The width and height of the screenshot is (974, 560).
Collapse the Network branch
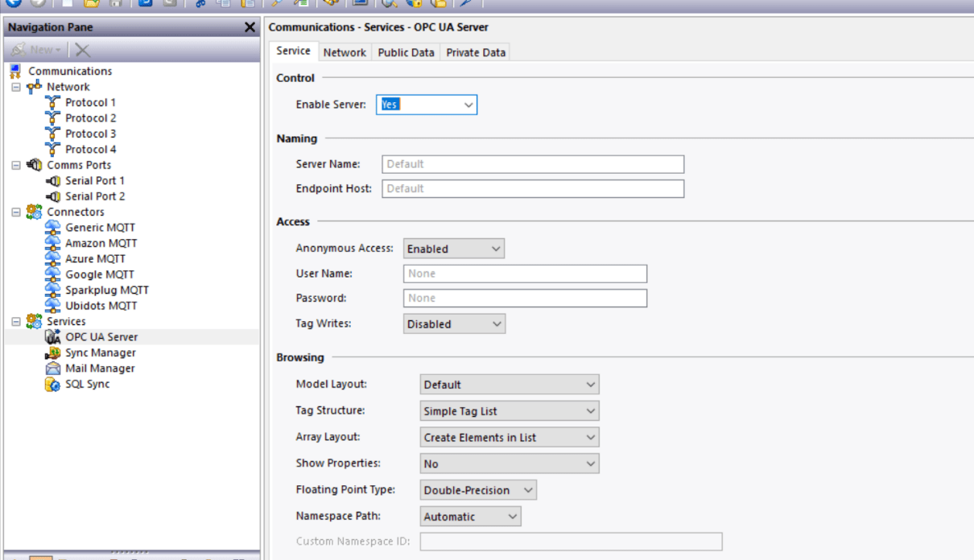pos(16,87)
